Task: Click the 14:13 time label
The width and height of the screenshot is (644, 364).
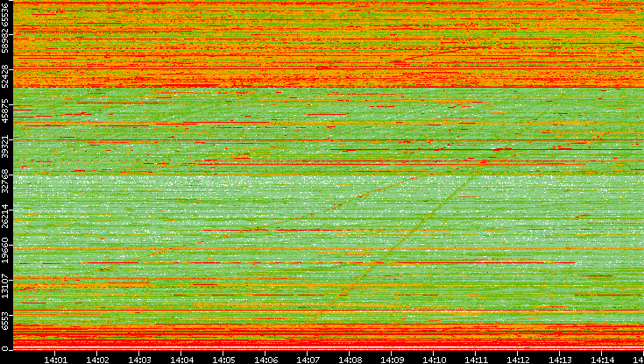Action: pos(560,360)
